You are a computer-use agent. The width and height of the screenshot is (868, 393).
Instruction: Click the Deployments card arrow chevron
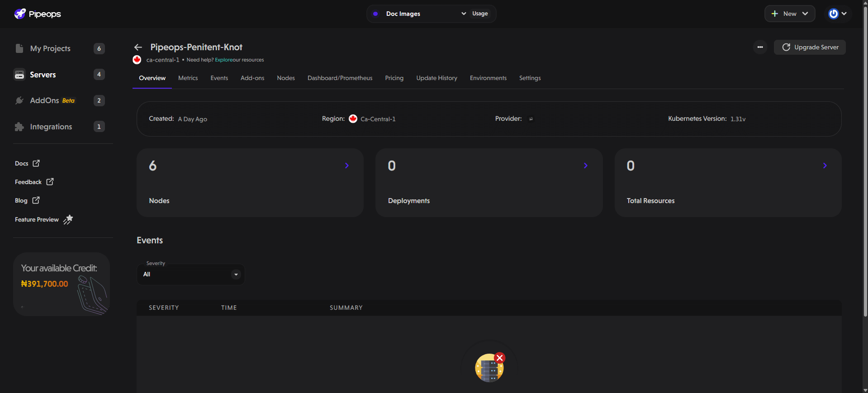pyautogui.click(x=586, y=166)
